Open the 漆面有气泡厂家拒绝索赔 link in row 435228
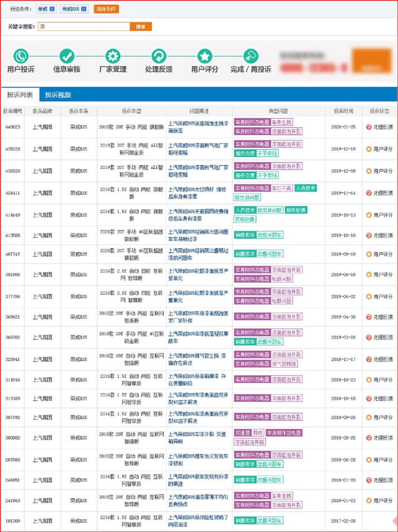398x532 pixels. [199, 149]
